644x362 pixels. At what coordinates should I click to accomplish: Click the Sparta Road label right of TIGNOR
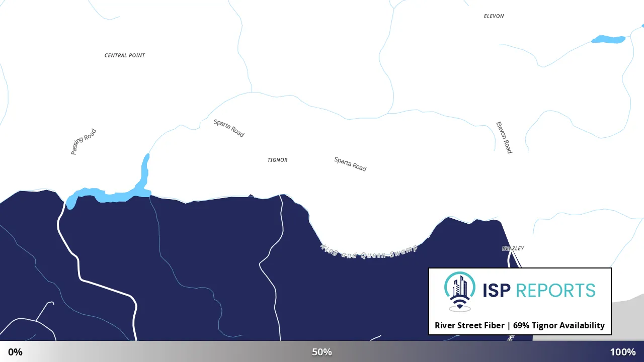pyautogui.click(x=350, y=164)
